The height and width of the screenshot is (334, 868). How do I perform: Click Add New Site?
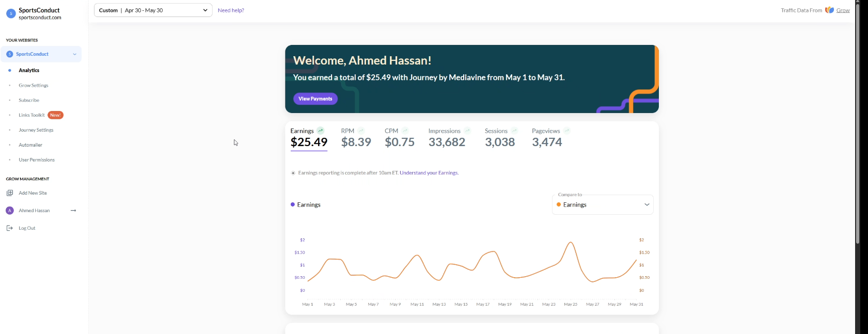tap(33, 193)
